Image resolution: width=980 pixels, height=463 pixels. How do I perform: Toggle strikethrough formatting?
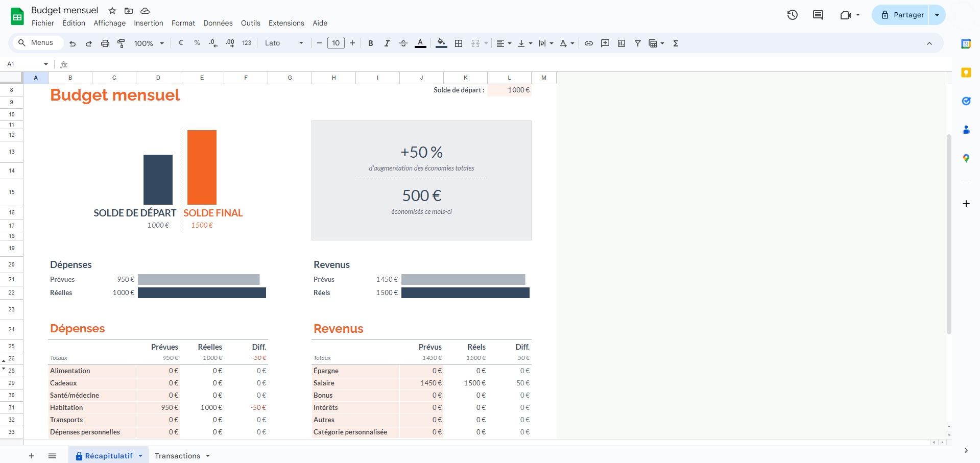(403, 43)
